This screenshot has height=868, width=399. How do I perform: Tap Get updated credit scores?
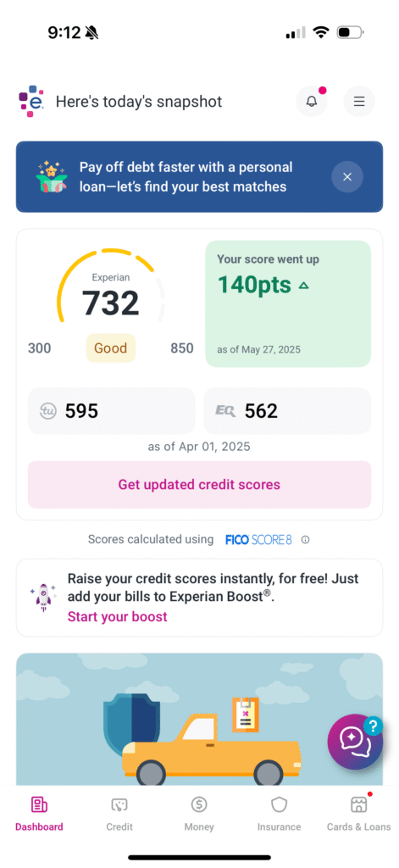point(199,484)
